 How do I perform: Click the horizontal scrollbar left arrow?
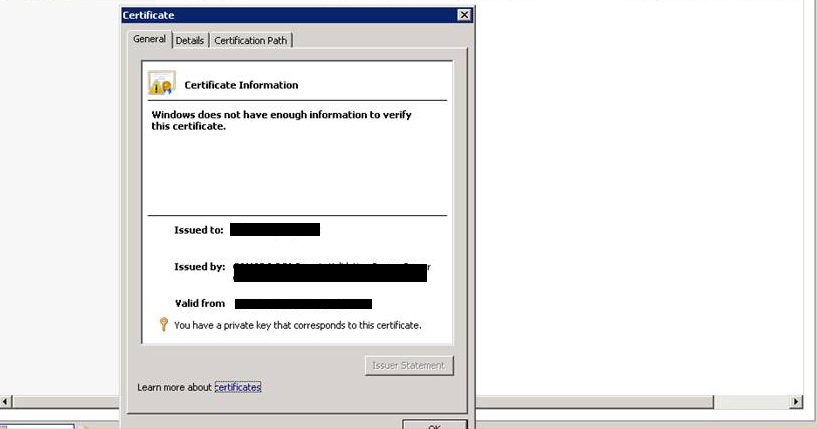click(x=7, y=402)
